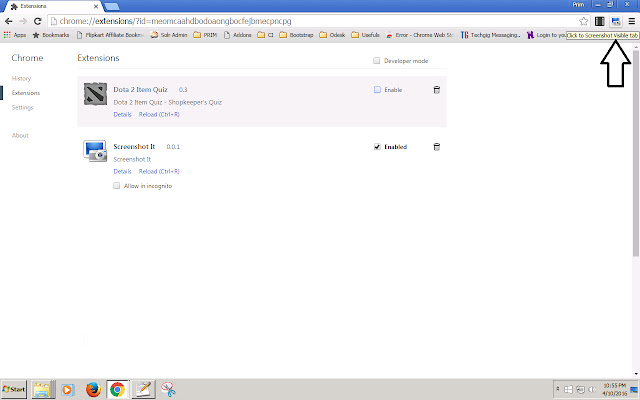640x400 pixels.
Task: Open the Addons bookmark
Action: pos(238,35)
